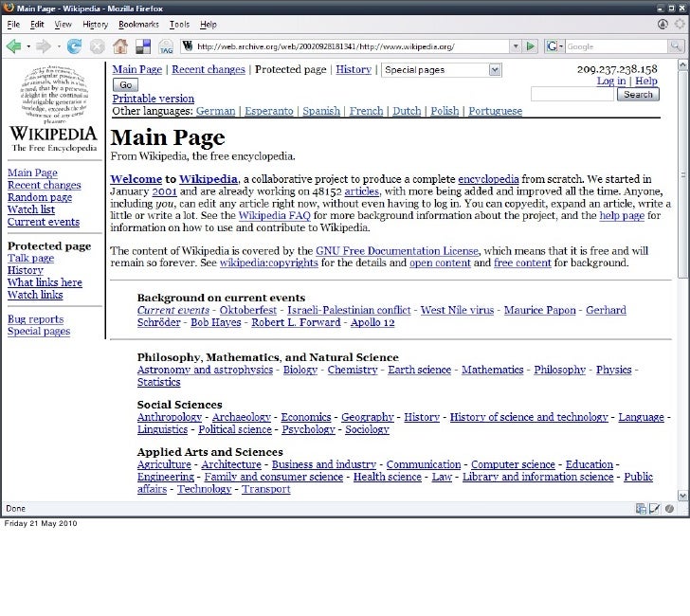Click the TAG toolbar icon
Screen dimensions: 690x616
(166, 46)
